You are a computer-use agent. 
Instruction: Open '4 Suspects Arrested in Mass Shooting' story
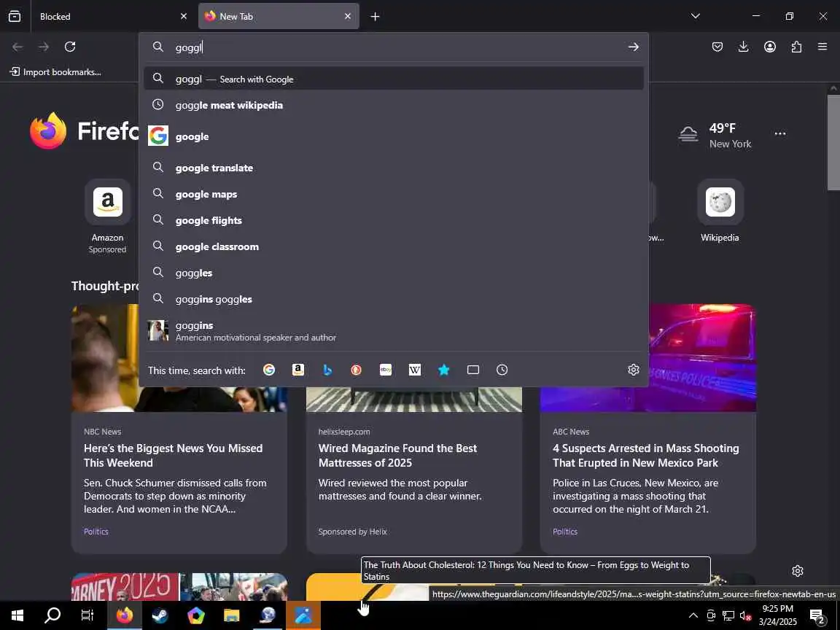pyautogui.click(x=645, y=455)
